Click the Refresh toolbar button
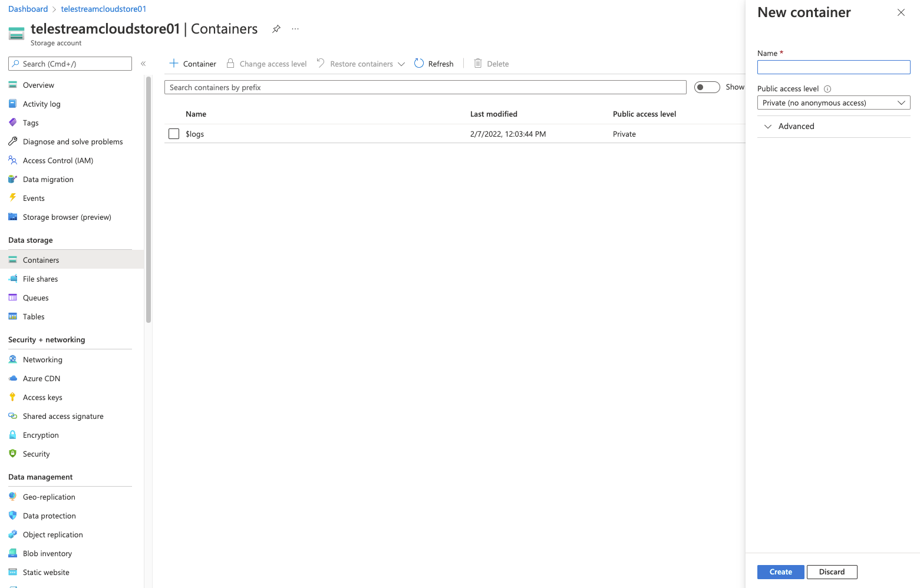 point(434,64)
